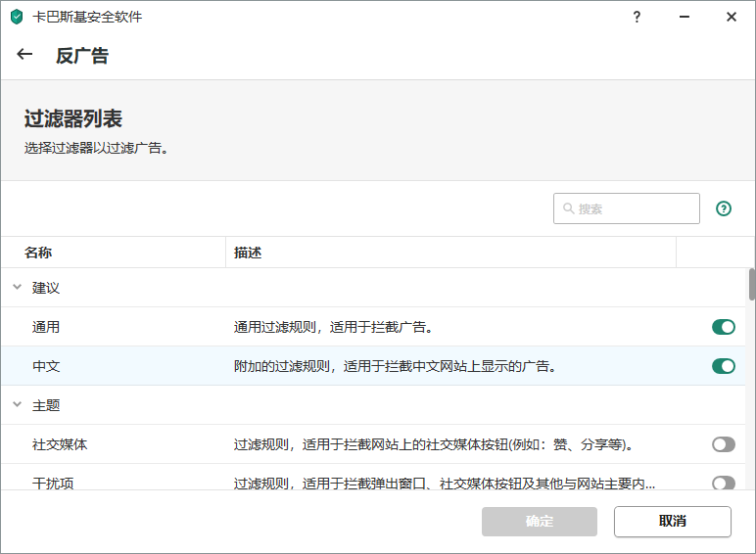756x554 pixels.
Task: Click the back arrow next to 反广告
Action: [x=24, y=55]
